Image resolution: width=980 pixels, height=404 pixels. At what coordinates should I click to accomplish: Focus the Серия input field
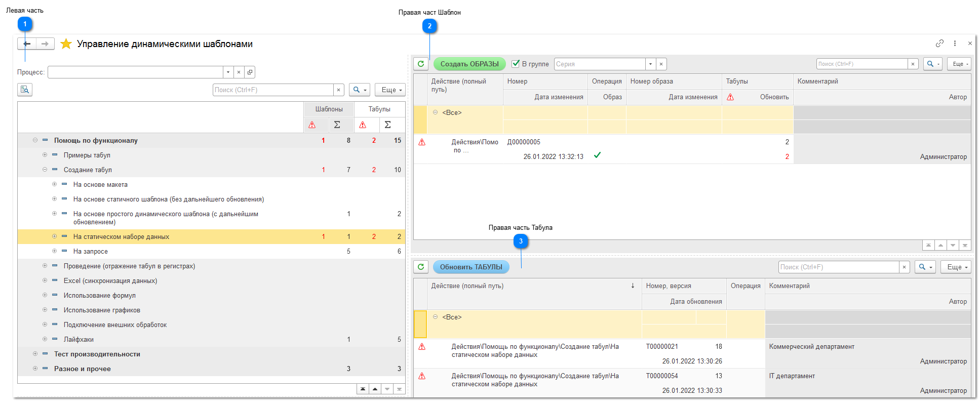[600, 64]
